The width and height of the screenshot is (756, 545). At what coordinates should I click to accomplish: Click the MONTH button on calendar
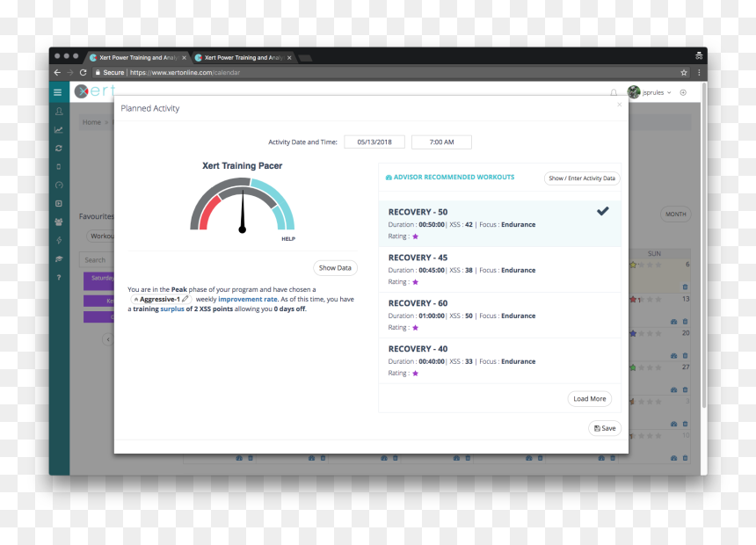(675, 214)
